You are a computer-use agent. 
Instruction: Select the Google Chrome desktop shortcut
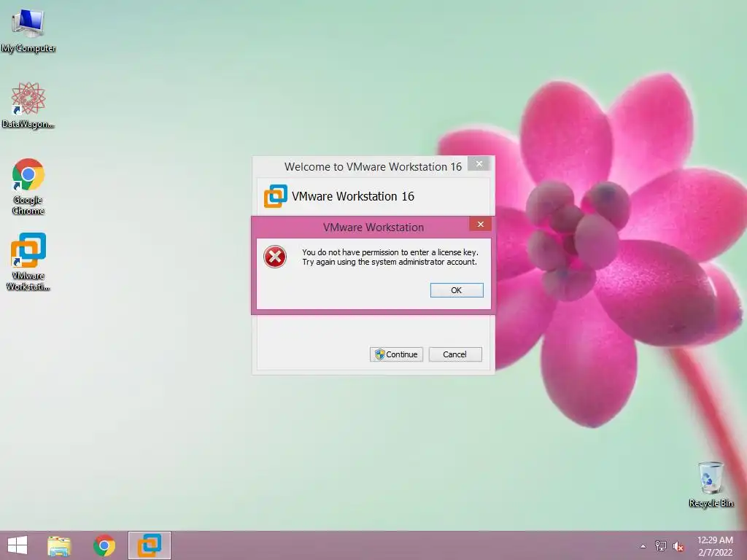coord(28,186)
